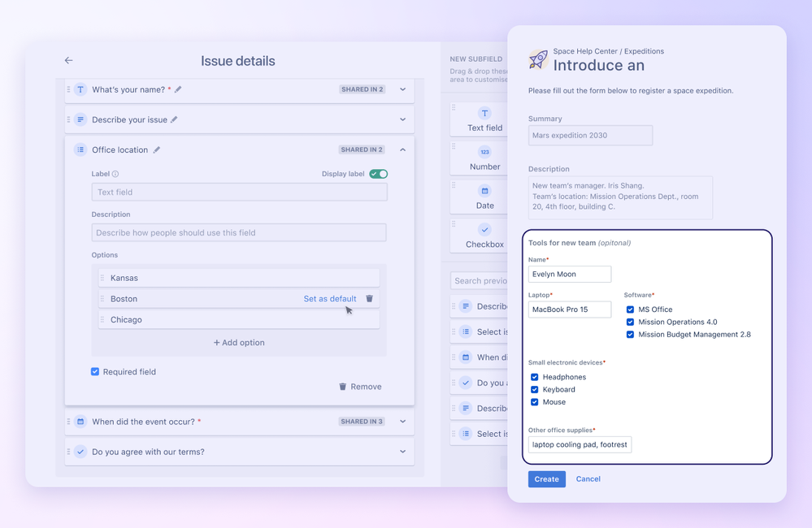Click SHARED IN 2 badge on Office location

point(363,149)
